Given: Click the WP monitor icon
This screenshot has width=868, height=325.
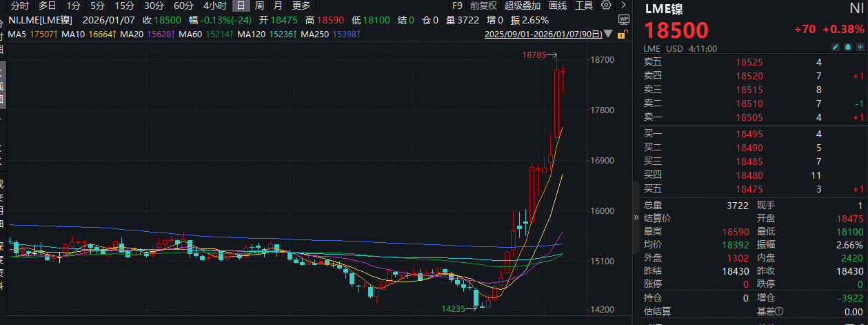Looking at the screenshot, I should (x=624, y=20).
